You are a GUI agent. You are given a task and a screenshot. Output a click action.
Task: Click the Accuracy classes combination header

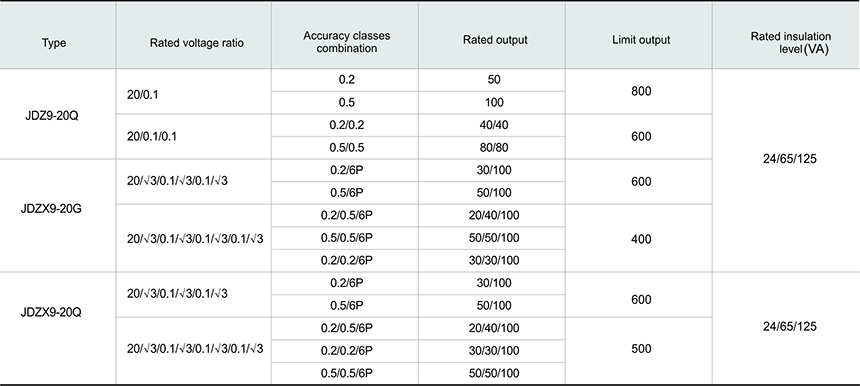coord(347,42)
